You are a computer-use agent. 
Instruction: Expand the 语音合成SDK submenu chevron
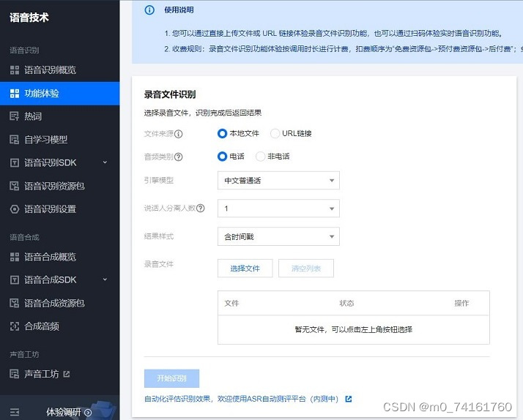(105, 280)
